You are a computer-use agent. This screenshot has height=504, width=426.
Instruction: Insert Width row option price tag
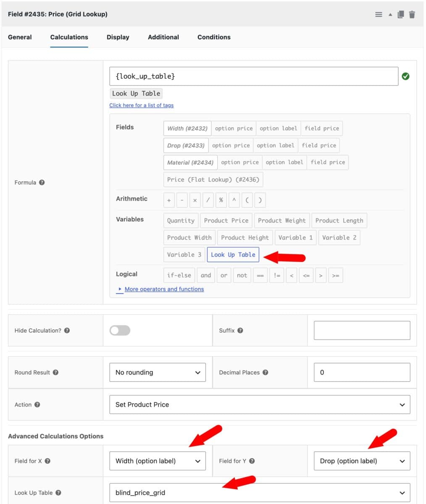pos(234,129)
